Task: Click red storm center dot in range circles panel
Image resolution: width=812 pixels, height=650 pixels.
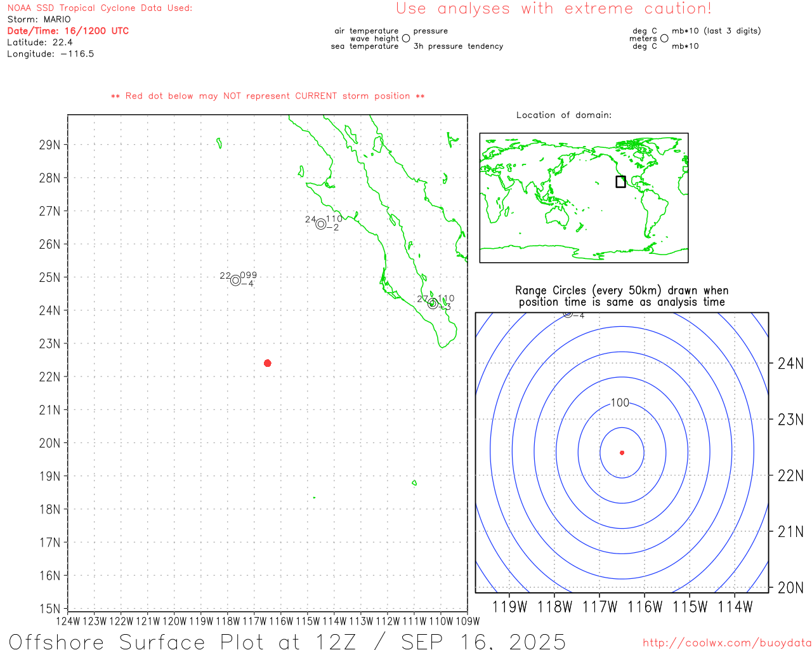Action: (x=622, y=453)
